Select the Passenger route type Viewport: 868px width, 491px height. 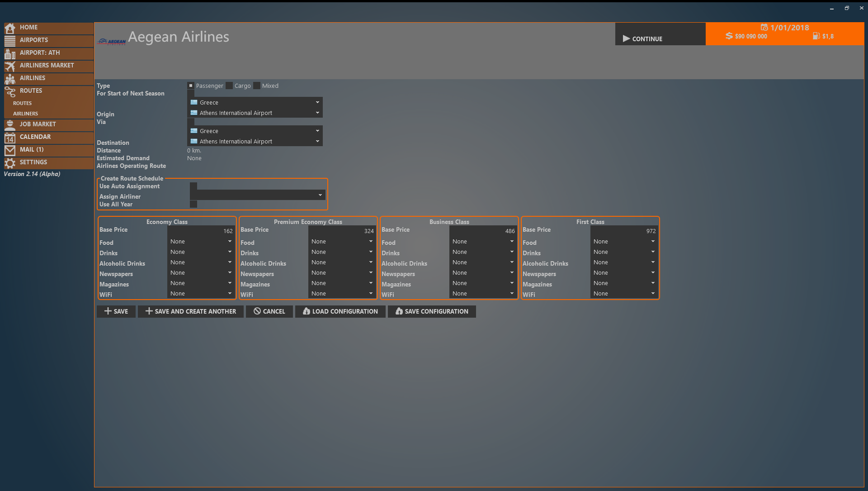(191, 86)
